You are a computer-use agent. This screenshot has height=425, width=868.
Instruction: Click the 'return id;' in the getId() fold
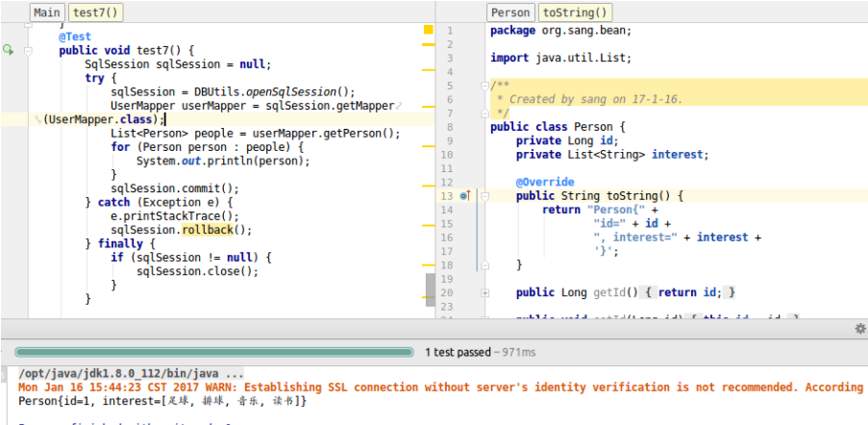coord(690,292)
